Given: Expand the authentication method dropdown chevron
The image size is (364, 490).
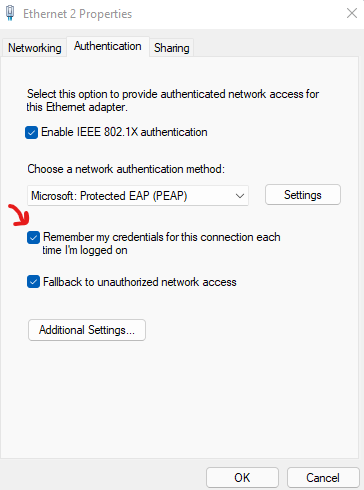Looking at the screenshot, I should click(x=240, y=196).
